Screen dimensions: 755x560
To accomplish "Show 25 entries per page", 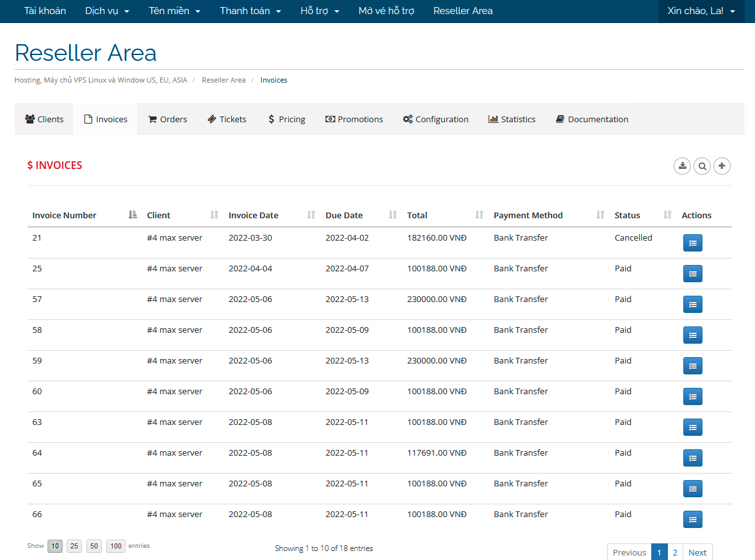I will click(x=74, y=547).
